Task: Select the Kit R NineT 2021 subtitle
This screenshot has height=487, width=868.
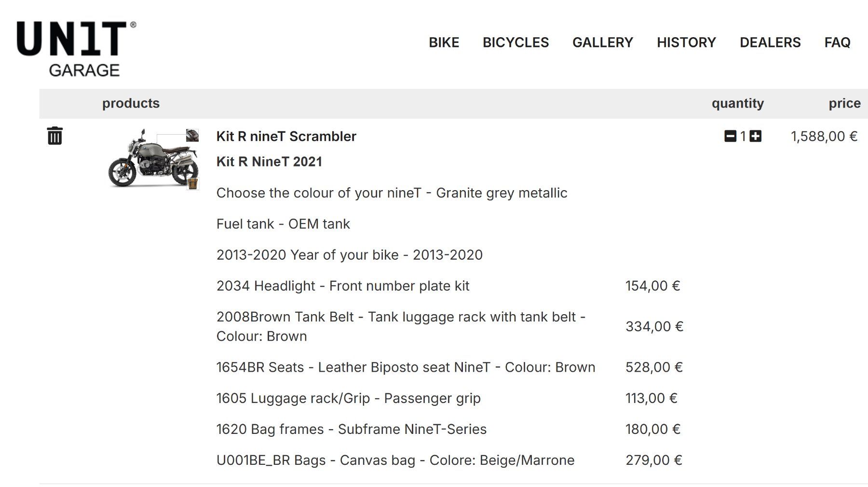Action: (x=269, y=162)
